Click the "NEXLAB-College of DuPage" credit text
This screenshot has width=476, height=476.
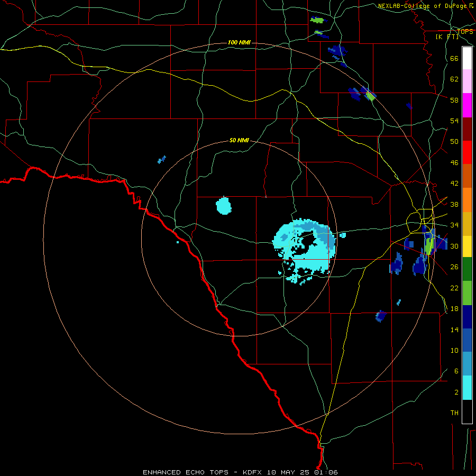coord(422,6)
